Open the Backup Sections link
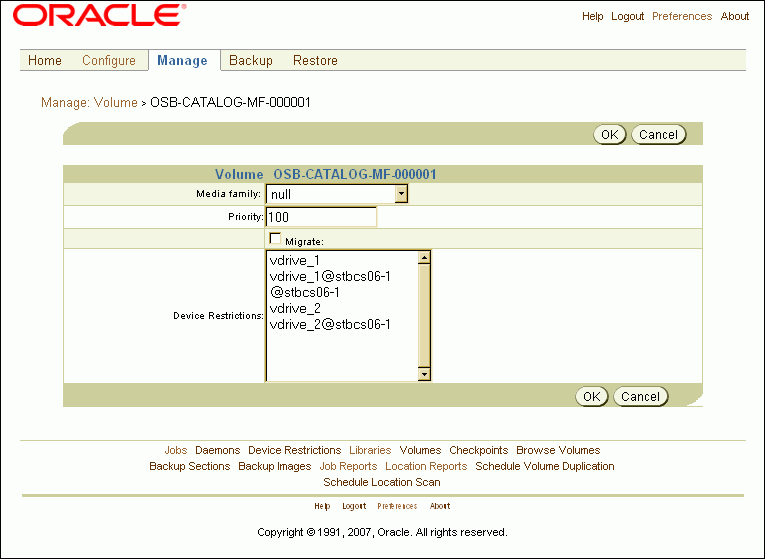 point(189,466)
